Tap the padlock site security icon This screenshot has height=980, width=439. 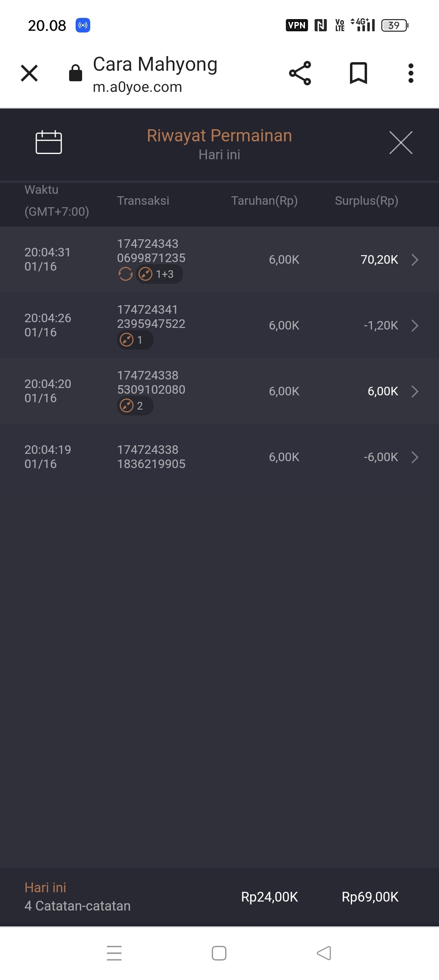coord(76,74)
